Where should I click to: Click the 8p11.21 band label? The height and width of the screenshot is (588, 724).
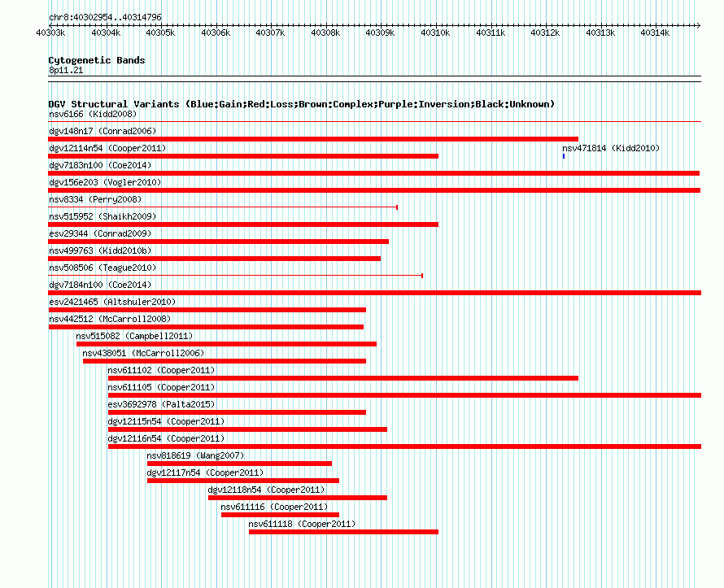(66, 71)
